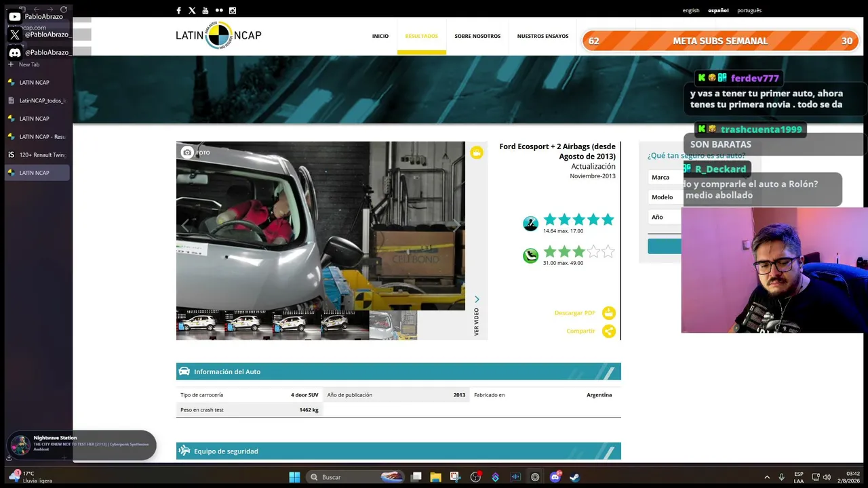Switch site language to português

point(749,10)
